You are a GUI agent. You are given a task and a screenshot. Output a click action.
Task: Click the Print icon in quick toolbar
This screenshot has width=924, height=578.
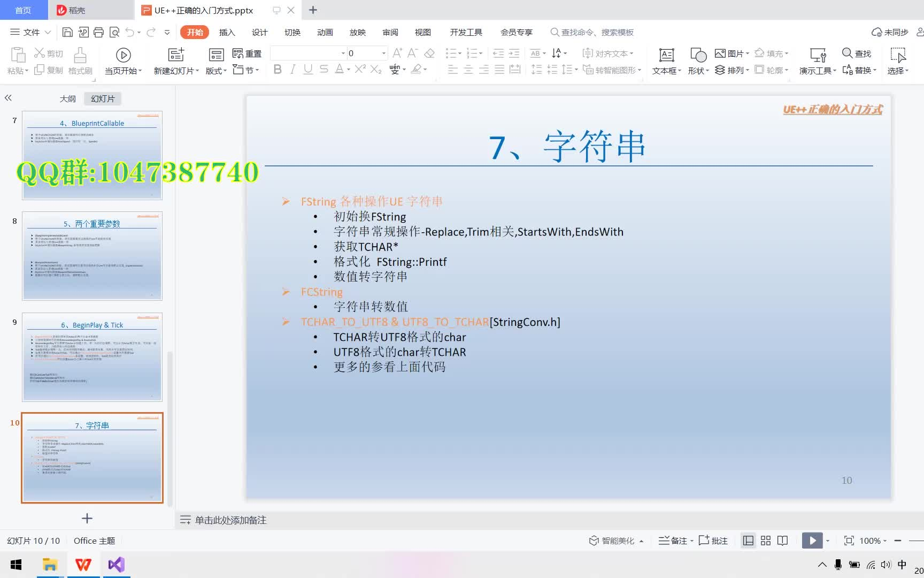[98, 32]
